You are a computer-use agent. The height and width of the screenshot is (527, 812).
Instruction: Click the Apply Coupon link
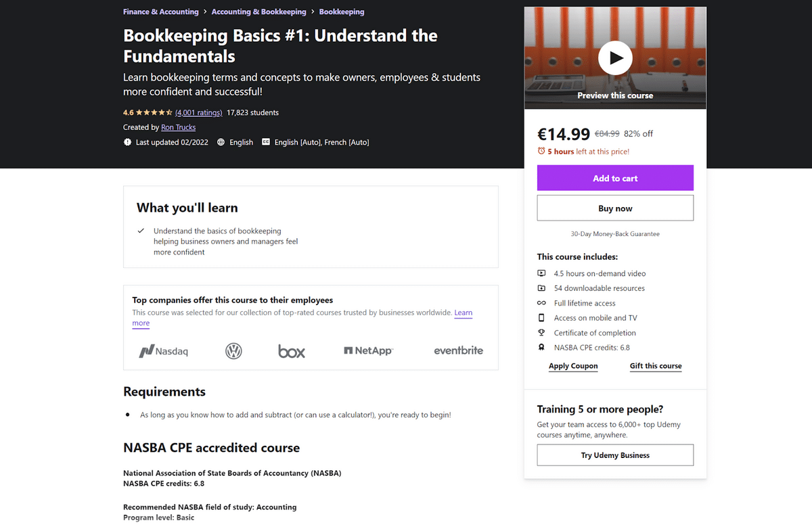tap(573, 366)
